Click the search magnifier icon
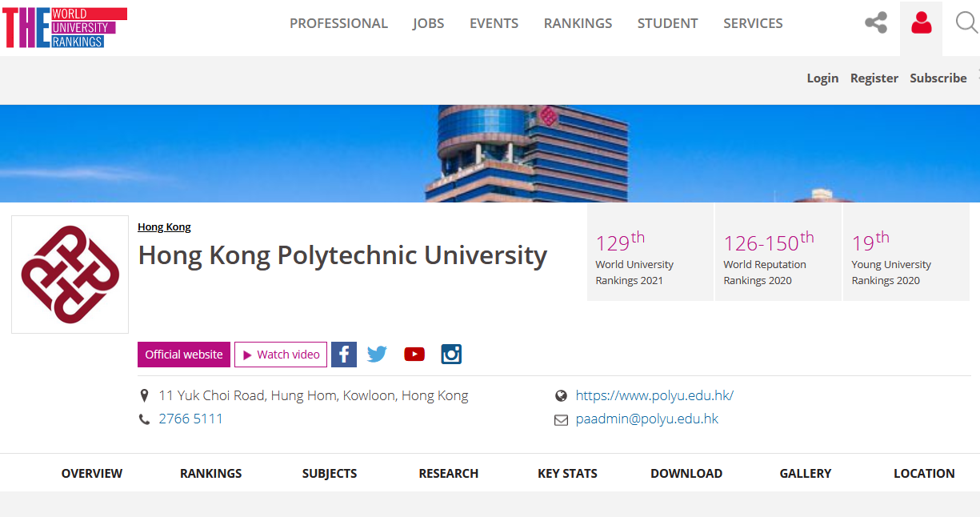Viewport: 980px width, 517px height. pyautogui.click(x=967, y=23)
